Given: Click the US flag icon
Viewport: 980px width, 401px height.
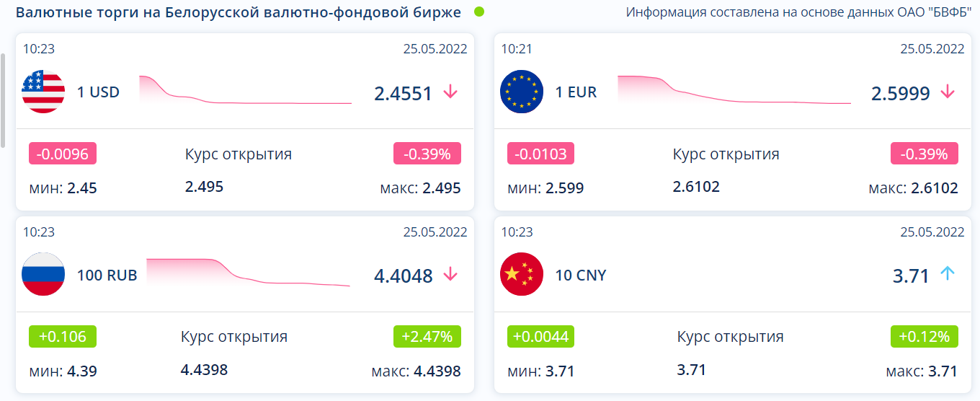Looking at the screenshot, I should click(43, 92).
